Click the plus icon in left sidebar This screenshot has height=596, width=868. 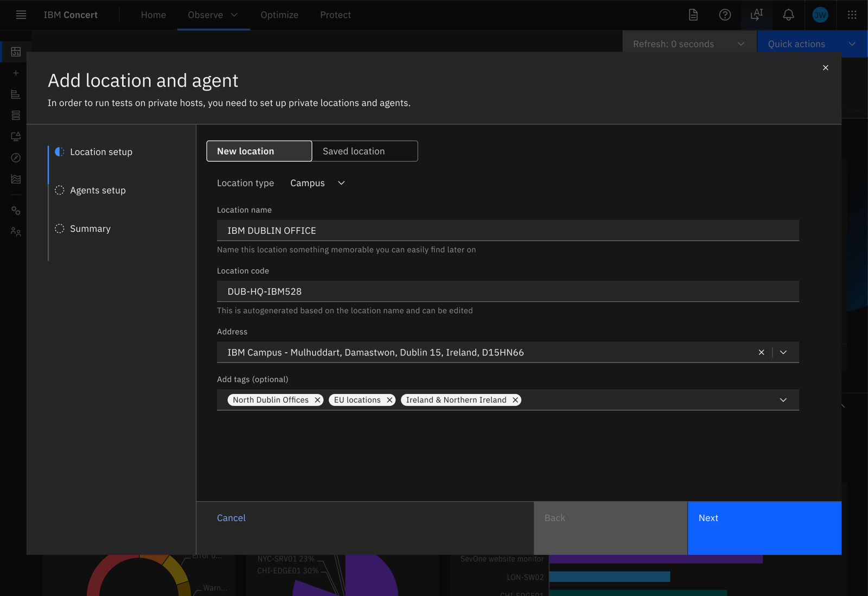(x=16, y=73)
